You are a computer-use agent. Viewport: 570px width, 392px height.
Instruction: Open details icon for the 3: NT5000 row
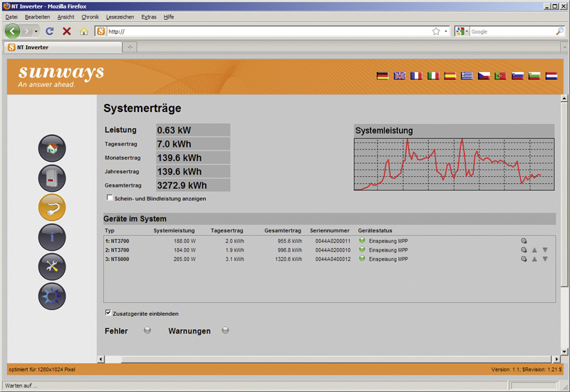coord(524,259)
